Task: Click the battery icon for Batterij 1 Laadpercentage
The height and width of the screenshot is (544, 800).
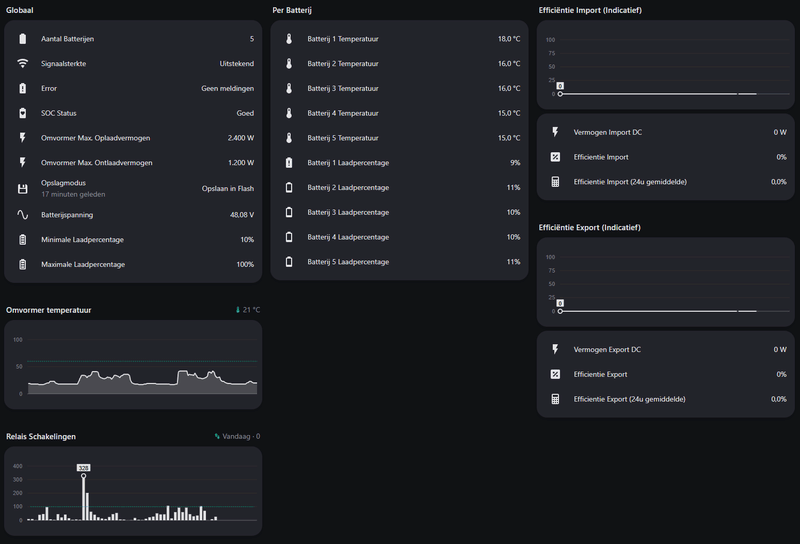Action: 289,163
